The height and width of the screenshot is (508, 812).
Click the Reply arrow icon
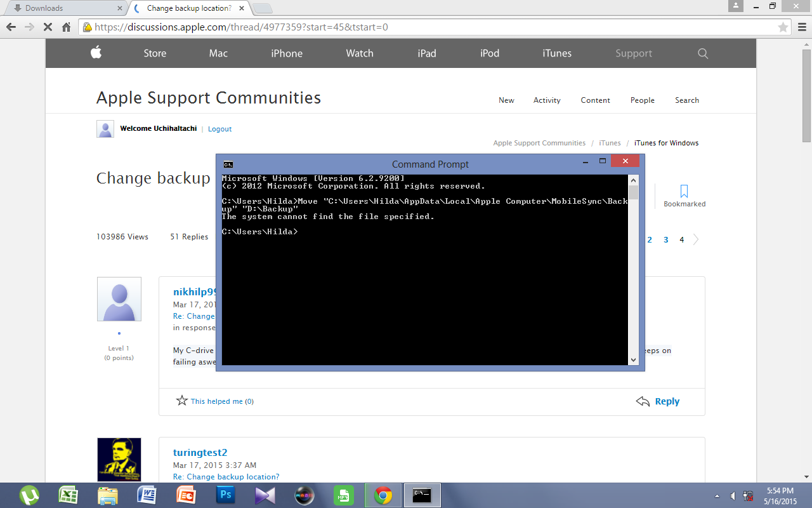643,401
